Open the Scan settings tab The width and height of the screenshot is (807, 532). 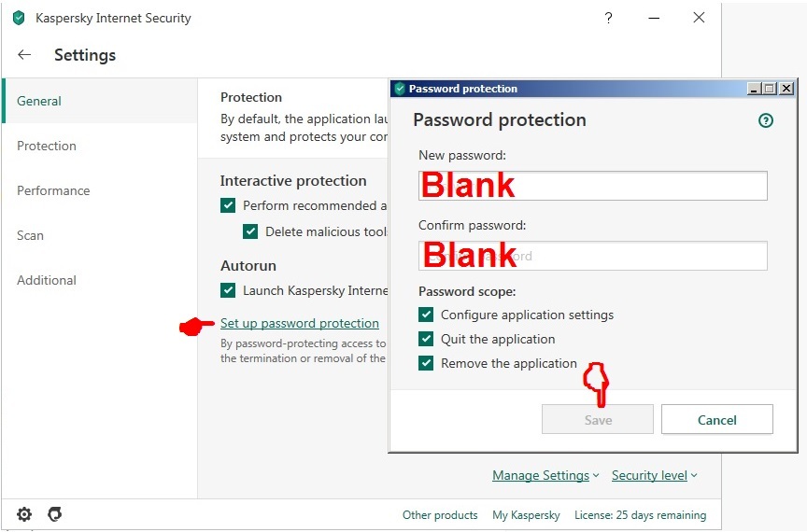point(31,235)
